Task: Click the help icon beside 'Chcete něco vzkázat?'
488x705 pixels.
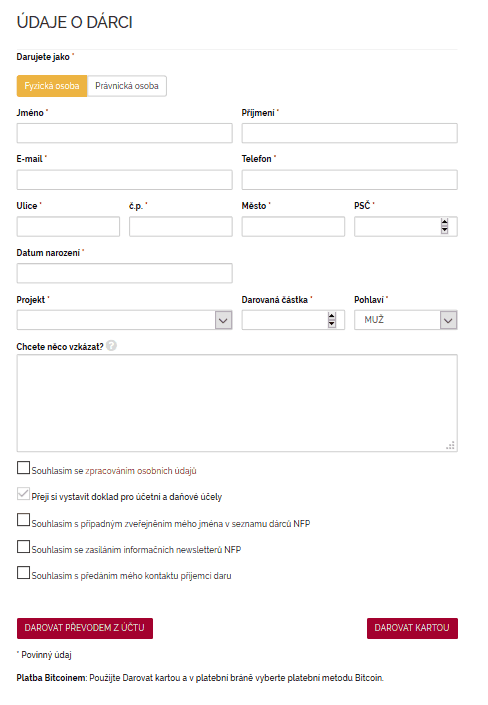Action: point(111,346)
